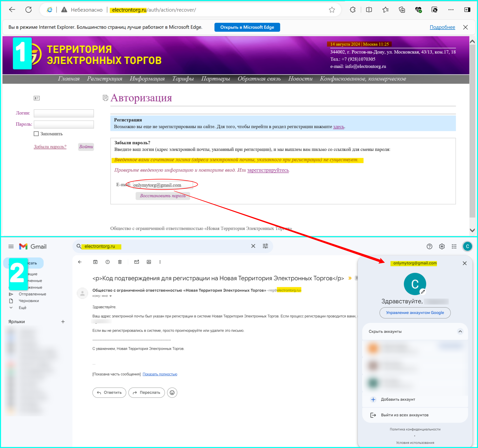Show Gmail search options
The height and width of the screenshot is (448, 478).
pyautogui.click(x=266, y=246)
